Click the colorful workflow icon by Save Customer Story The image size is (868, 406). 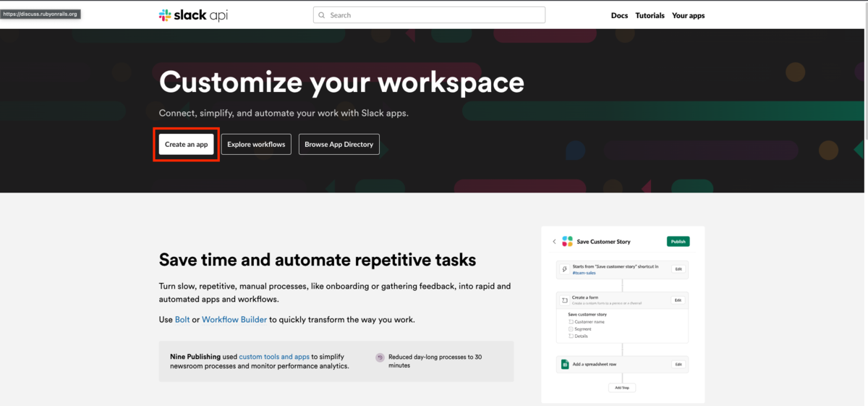[567, 241]
